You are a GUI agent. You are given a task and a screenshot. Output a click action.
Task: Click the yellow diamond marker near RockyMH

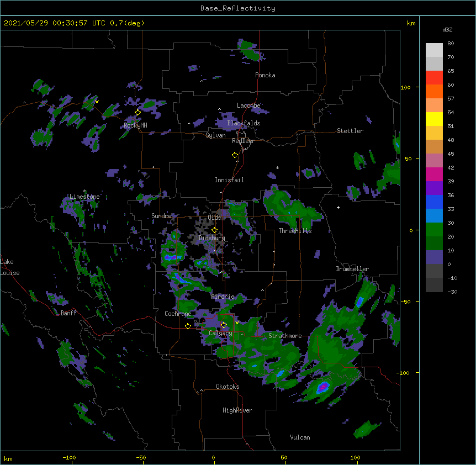click(x=138, y=113)
